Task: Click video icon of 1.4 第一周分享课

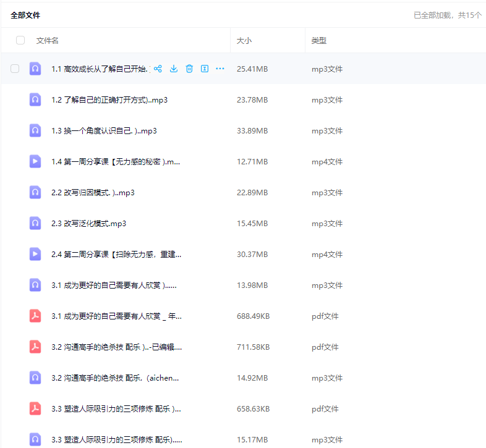Action: [35, 161]
